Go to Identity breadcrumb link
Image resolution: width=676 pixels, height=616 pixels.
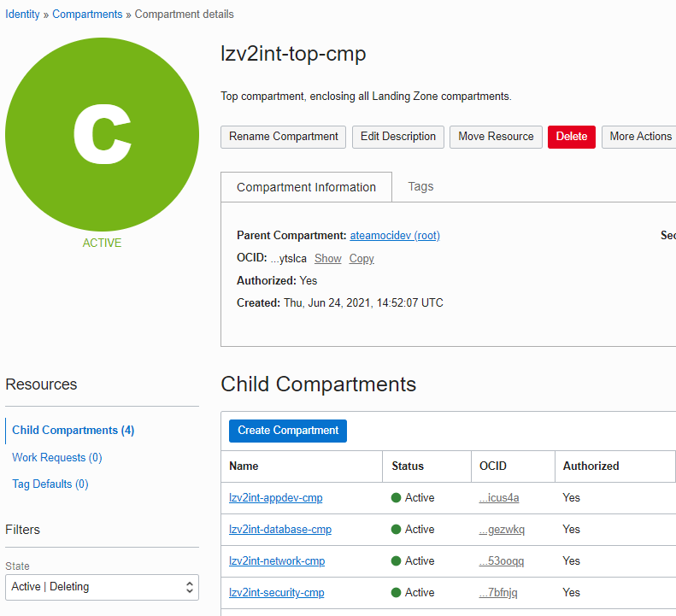tap(22, 15)
